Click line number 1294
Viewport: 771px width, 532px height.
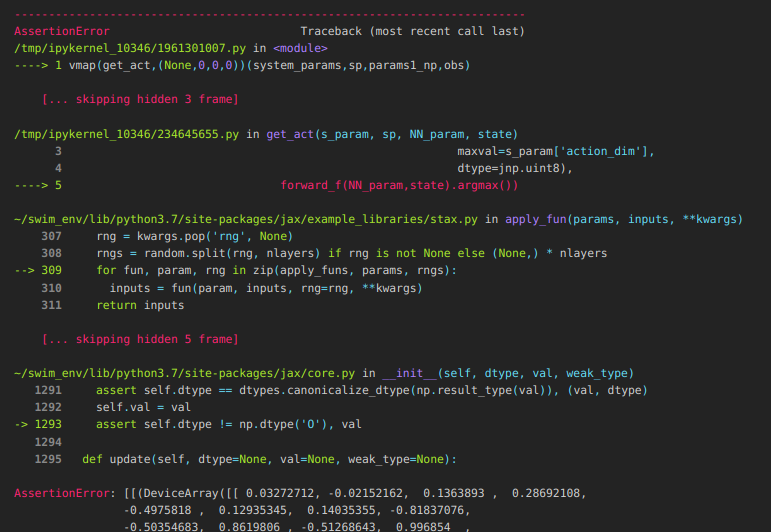(x=48, y=442)
